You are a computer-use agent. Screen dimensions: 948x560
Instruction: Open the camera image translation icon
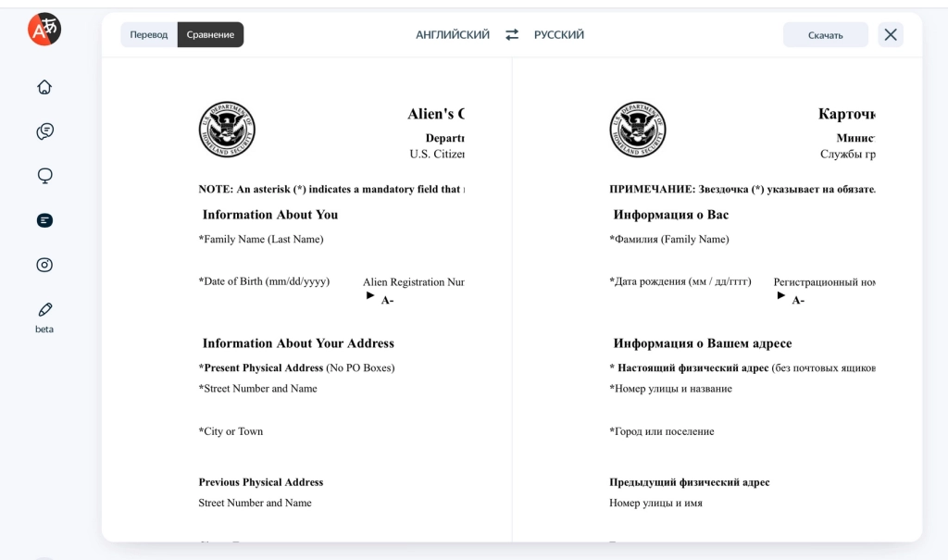[x=44, y=265]
